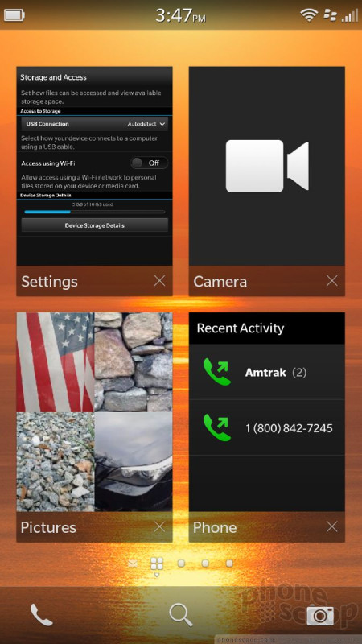Open the Wi-Fi status icon

pyautogui.click(x=308, y=15)
